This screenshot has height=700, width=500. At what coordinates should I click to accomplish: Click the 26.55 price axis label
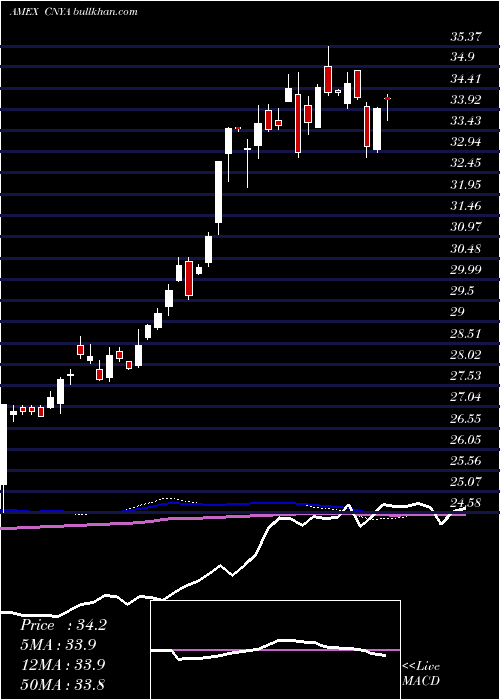[466, 418]
